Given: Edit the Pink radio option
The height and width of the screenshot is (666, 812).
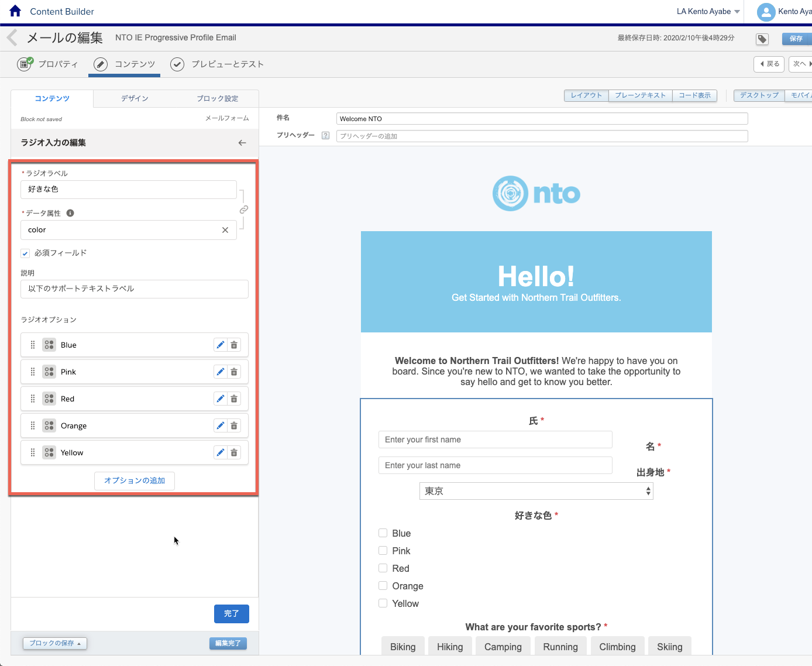Looking at the screenshot, I should click(x=220, y=372).
